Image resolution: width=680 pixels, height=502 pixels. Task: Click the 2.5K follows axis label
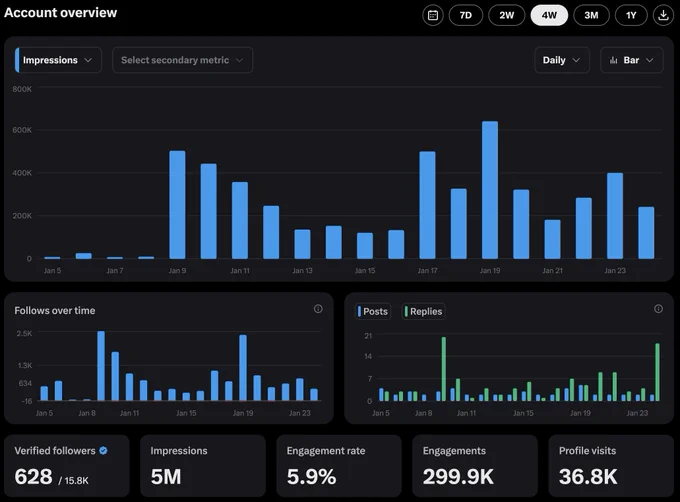tap(24, 333)
